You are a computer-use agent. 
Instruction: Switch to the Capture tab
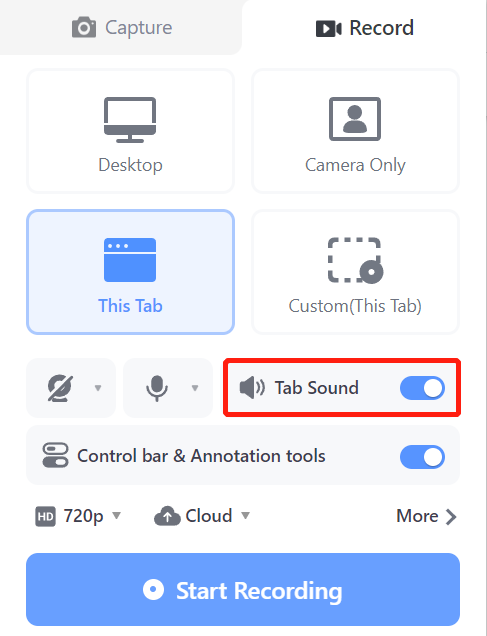click(x=122, y=28)
